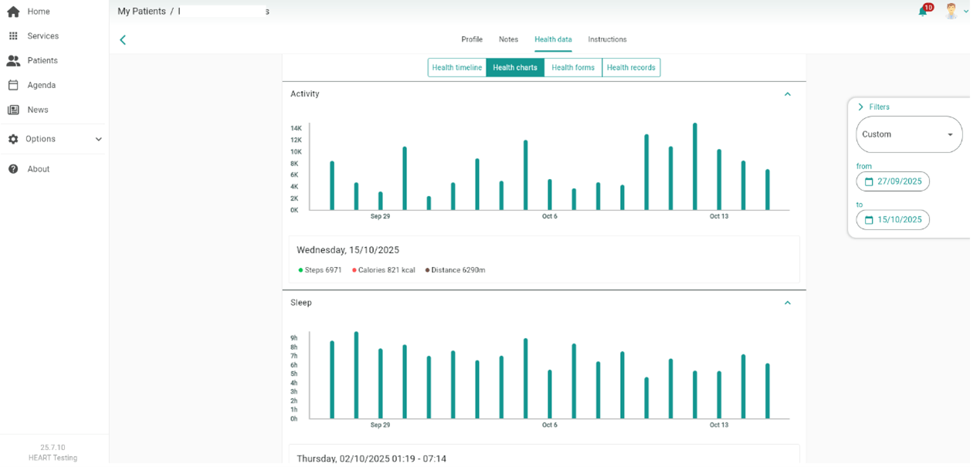Screen dimensions: 980x467
Task: Click the News newspaper icon
Action: (x=13, y=110)
